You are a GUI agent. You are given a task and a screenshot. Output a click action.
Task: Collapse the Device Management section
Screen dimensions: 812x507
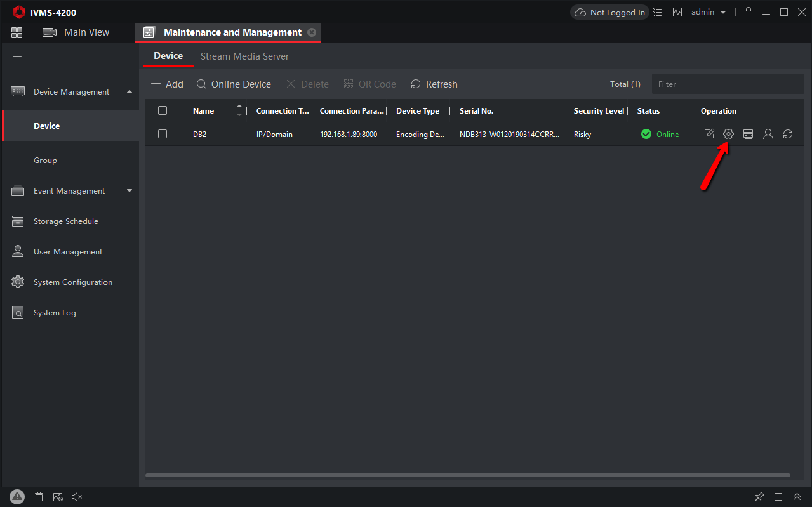(x=130, y=92)
